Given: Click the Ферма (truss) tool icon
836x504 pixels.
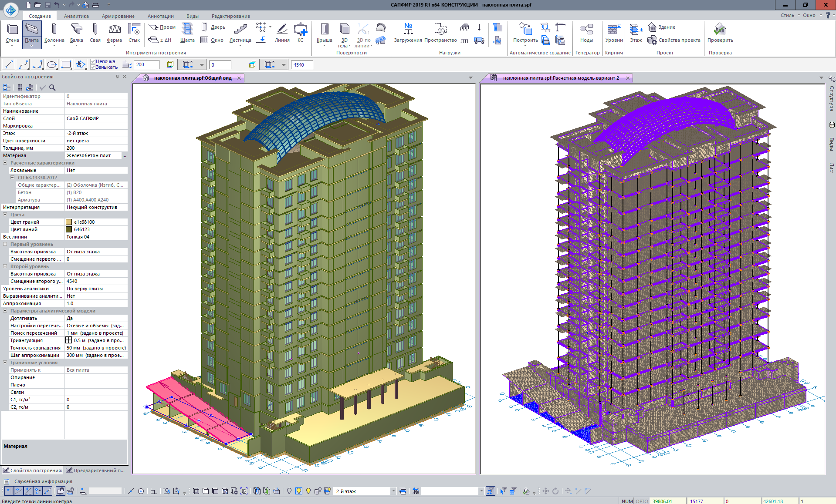Looking at the screenshot, I should [114, 33].
